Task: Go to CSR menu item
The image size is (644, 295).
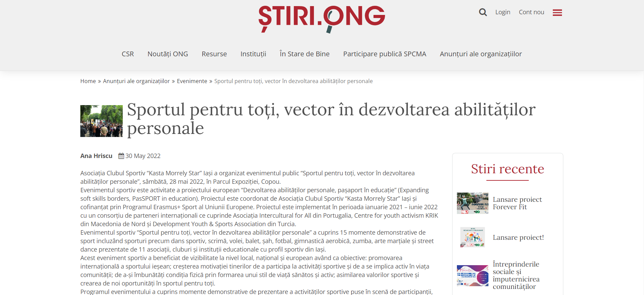Action: pos(128,54)
